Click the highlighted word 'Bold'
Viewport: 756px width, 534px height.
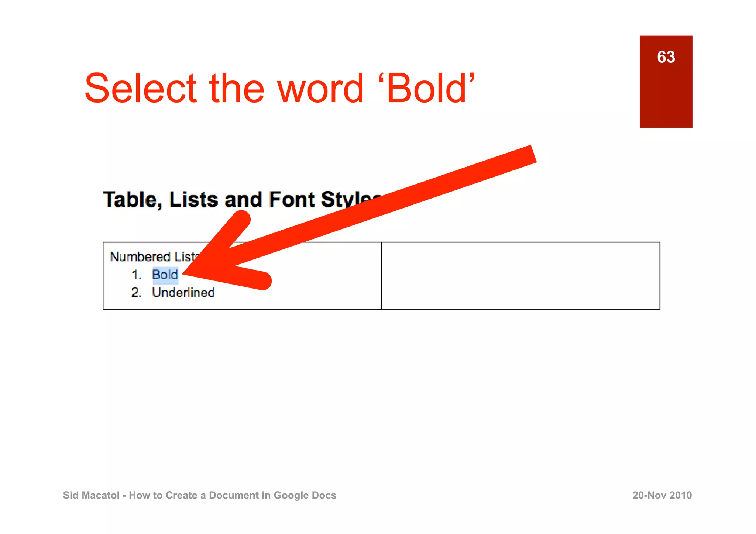(x=165, y=275)
